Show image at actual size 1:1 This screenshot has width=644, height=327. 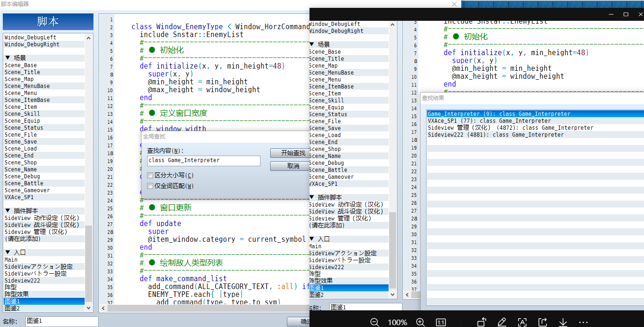(x=441, y=322)
